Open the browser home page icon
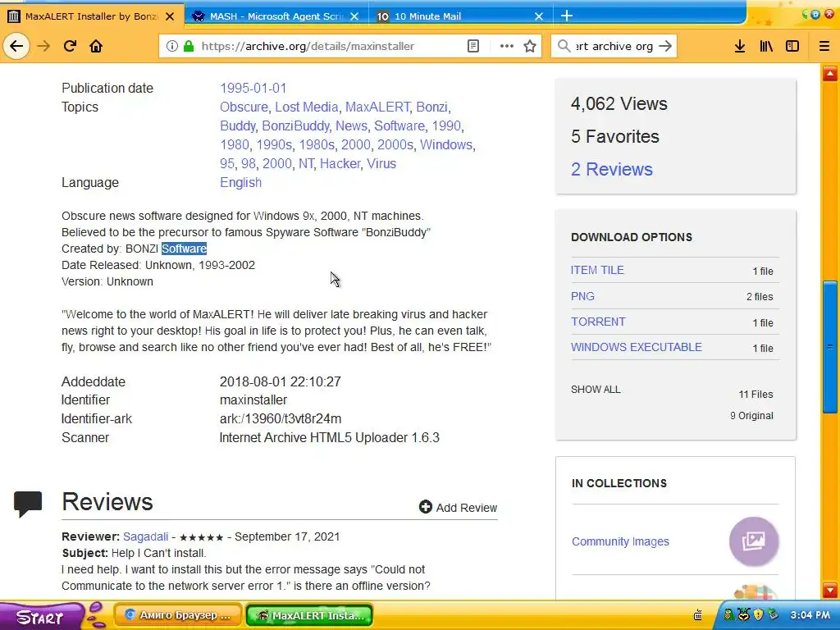Screen dimensions: 840x630 [x=96, y=46]
